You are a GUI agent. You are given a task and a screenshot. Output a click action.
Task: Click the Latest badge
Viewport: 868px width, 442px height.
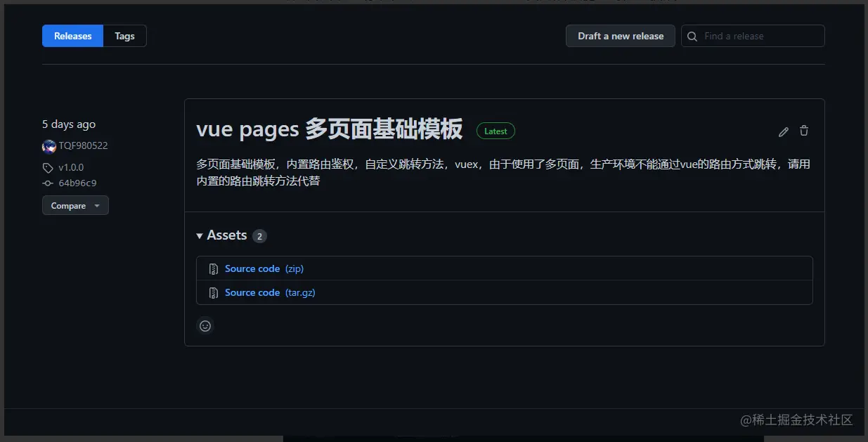pyautogui.click(x=495, y=131)
